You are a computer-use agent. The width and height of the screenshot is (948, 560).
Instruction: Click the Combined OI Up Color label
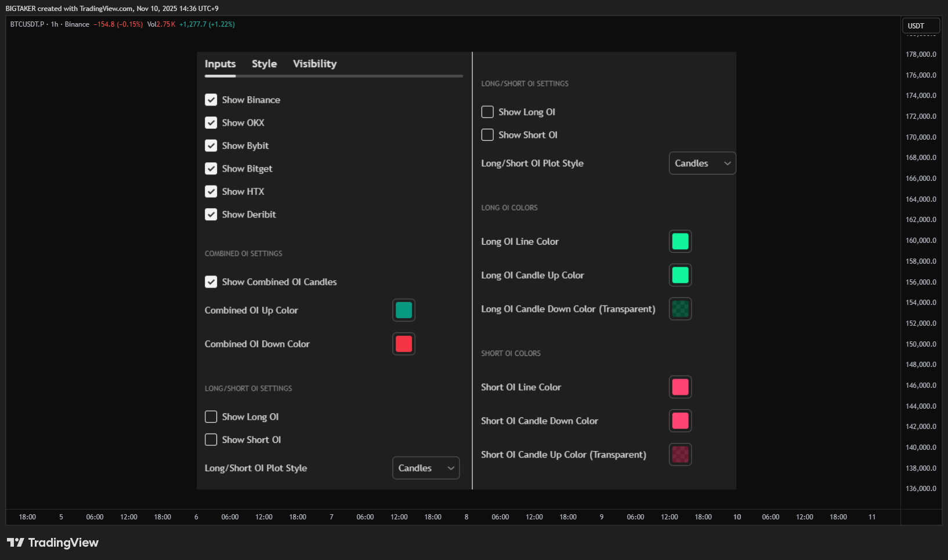(x=251, y=310)
